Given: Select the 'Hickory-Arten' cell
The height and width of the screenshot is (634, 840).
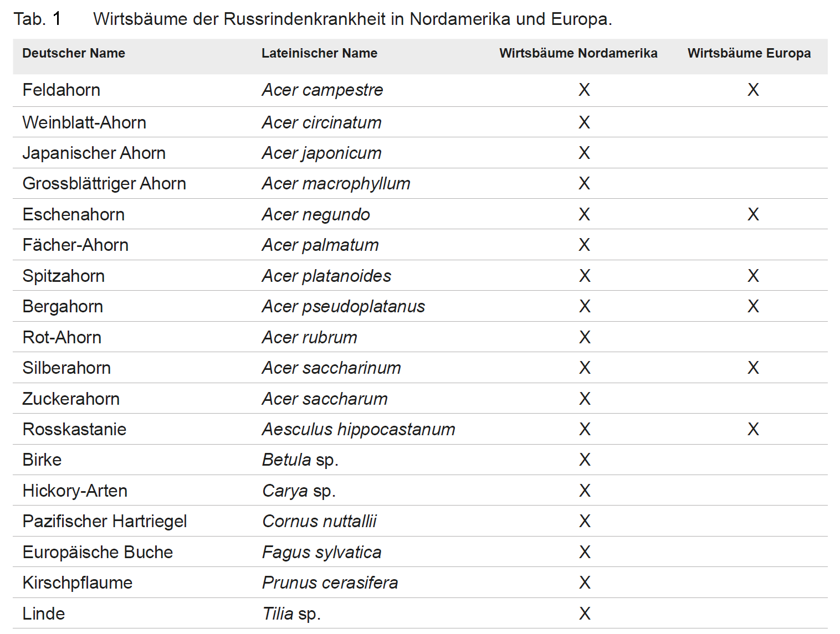Looking at the screenshot, I should 75,491.
